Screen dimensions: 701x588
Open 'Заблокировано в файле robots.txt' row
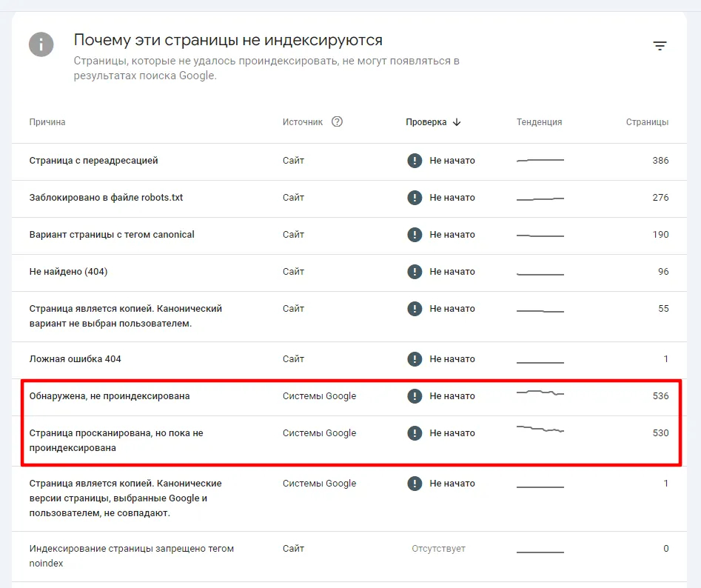point(349,199)
